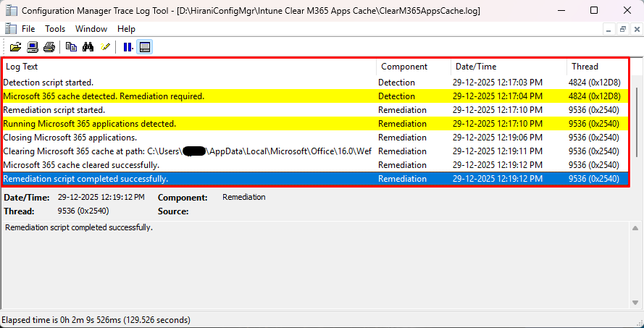
Task: Open the Window menu
Action: (91, 29)
